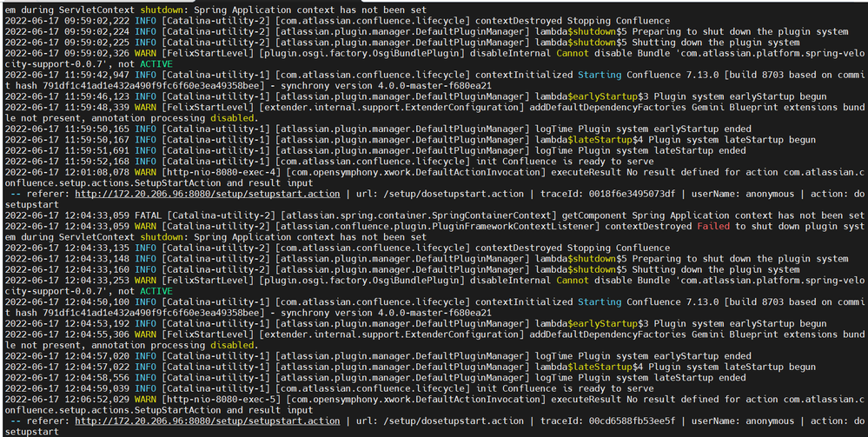
Task: Select thread name "[http-nio-8080-exec-4]"
Action: point(222,172)
